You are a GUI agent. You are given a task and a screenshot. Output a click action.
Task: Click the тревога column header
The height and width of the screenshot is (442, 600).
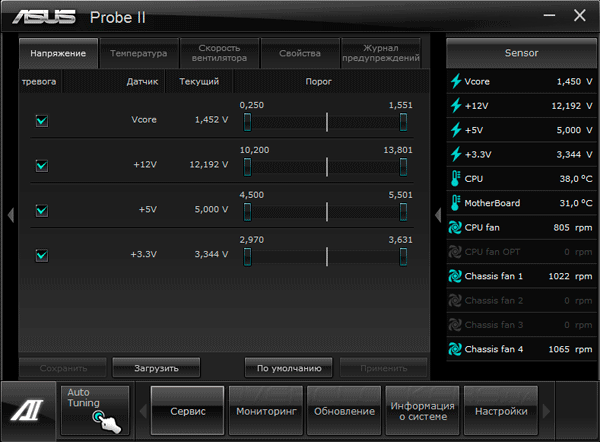39,82
